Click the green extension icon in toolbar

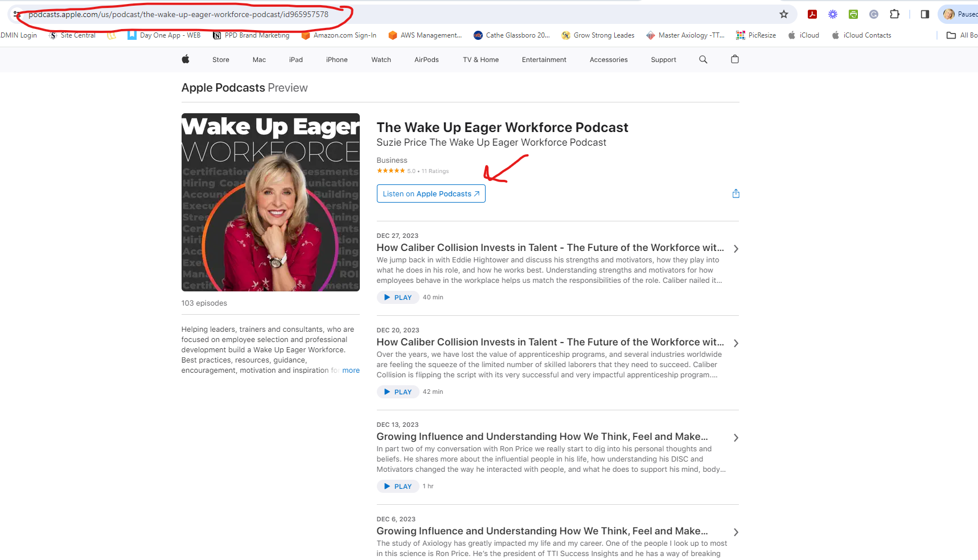(853, 14)
